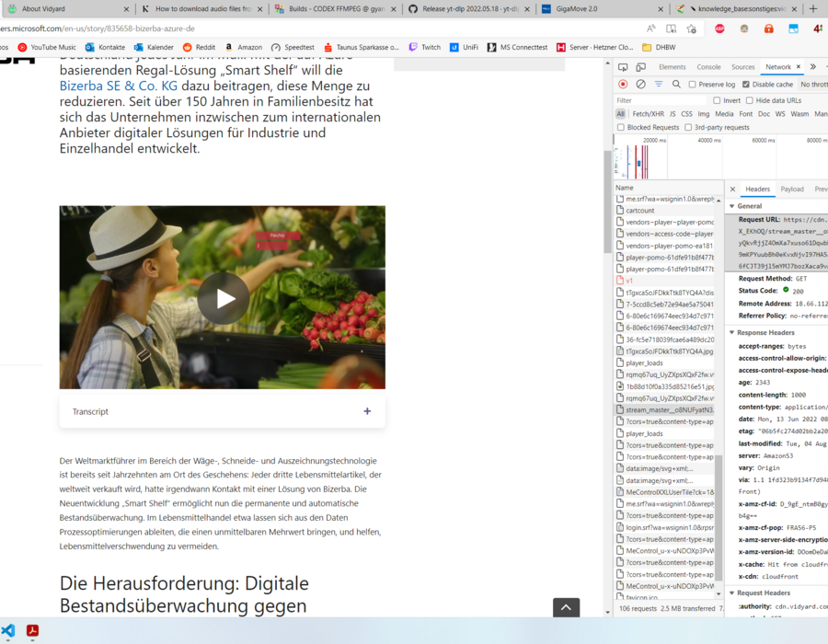Open the No throttling dropdown

tap(814, 85)
